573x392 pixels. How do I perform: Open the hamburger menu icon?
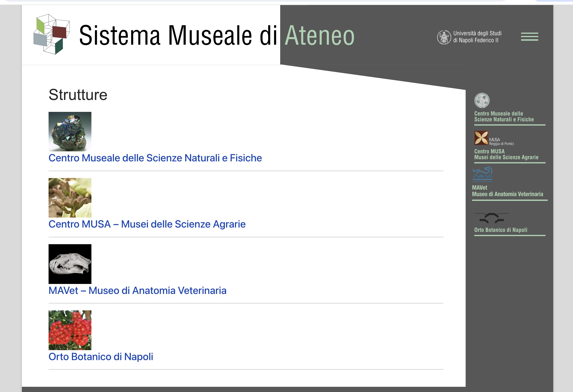pos(529,36)
